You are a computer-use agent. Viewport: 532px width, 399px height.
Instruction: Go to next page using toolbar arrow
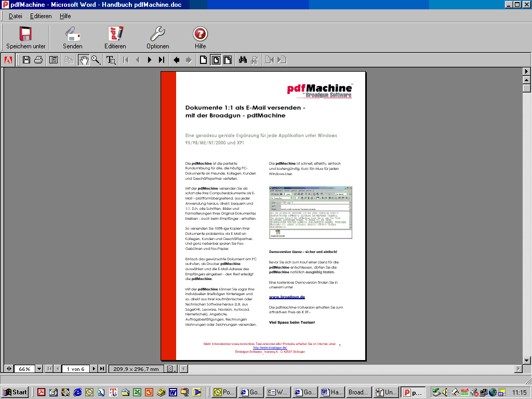[149, 60]
